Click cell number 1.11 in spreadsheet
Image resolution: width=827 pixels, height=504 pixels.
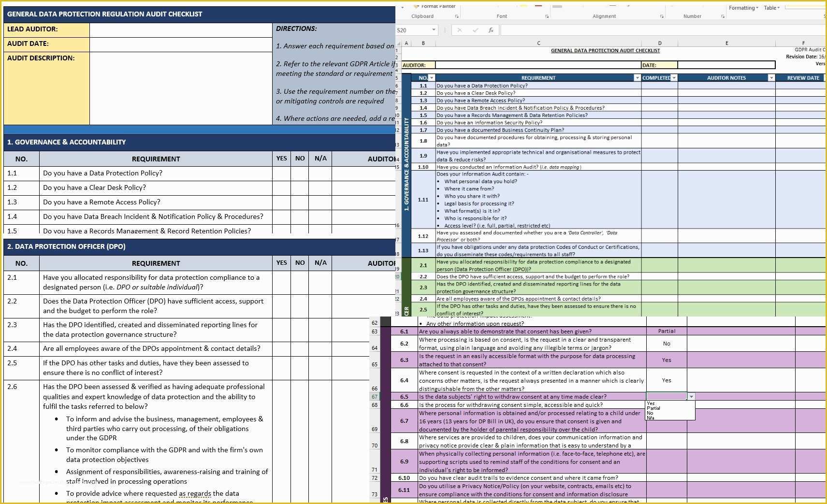point(423,200)
